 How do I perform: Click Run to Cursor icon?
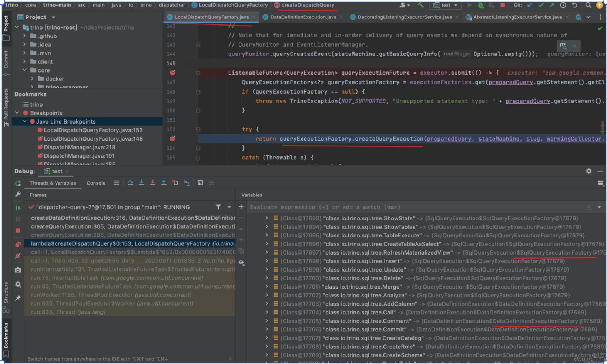[187, 183]
